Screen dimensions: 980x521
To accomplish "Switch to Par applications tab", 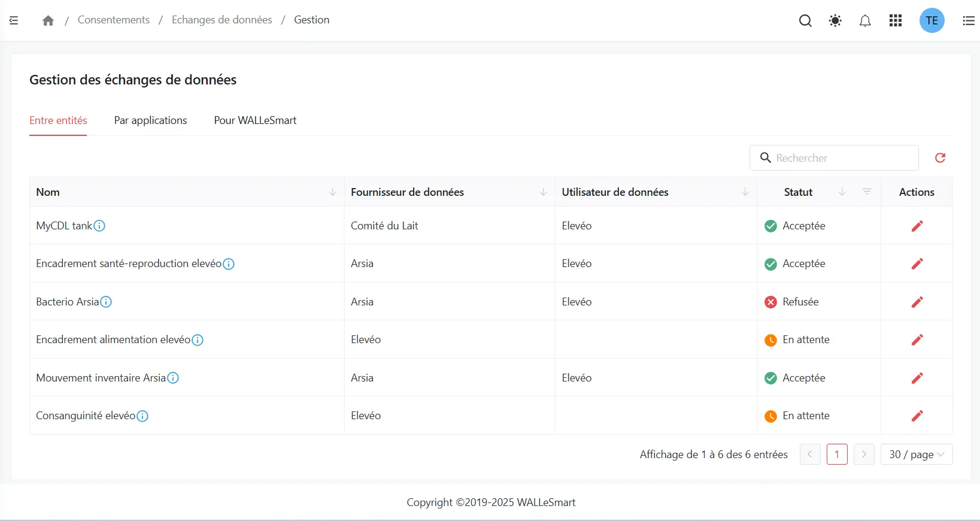I will (x=150, y=120).
